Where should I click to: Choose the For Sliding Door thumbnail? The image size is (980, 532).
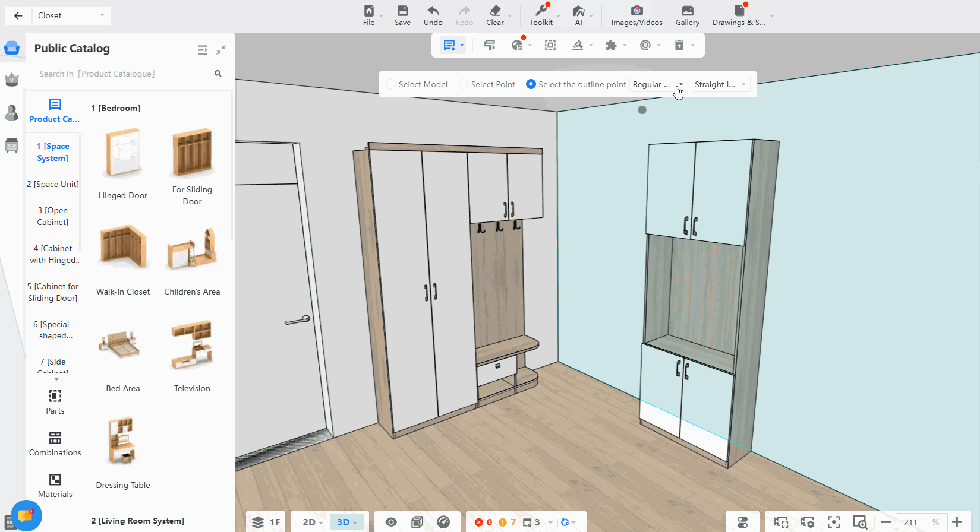point(192,153)
